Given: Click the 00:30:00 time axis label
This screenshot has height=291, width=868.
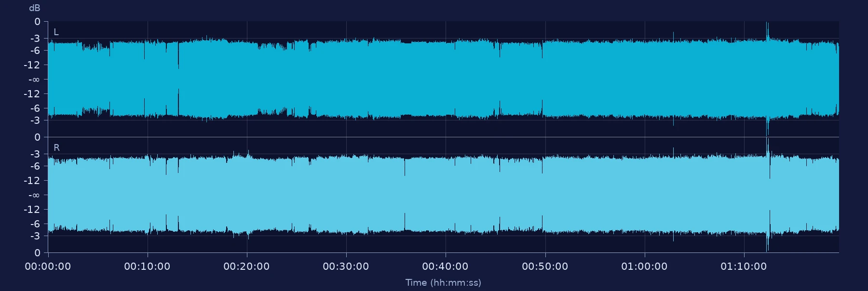Looking at the screenshot, I should tap(346, 266).
